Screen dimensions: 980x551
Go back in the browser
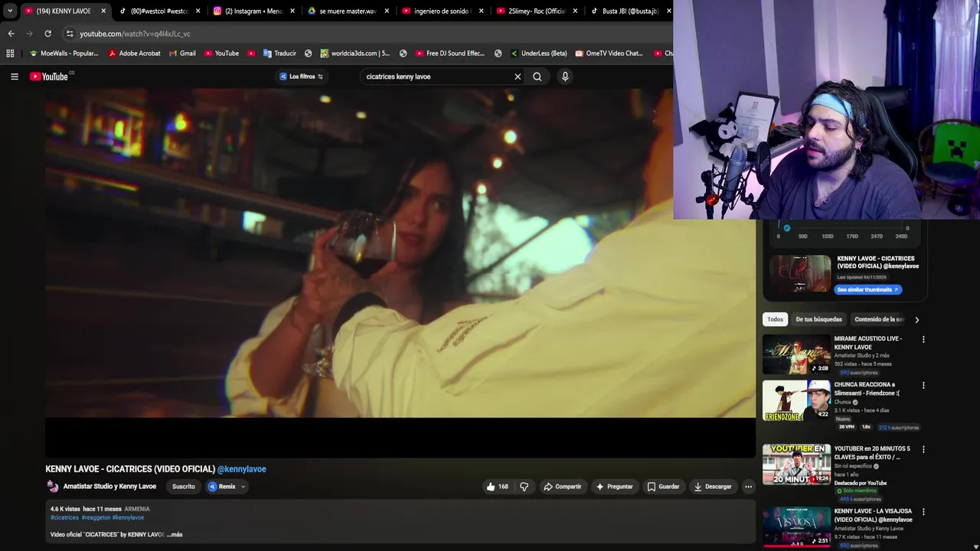11,34
